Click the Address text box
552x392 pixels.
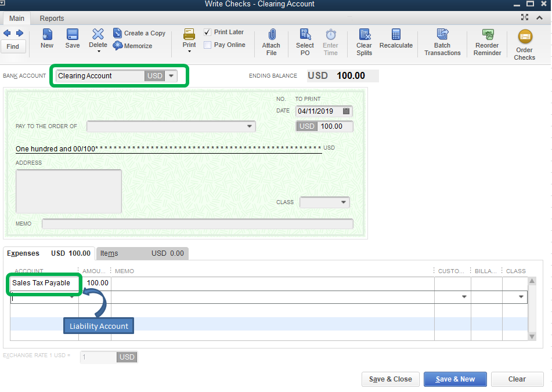coord(68,191)
